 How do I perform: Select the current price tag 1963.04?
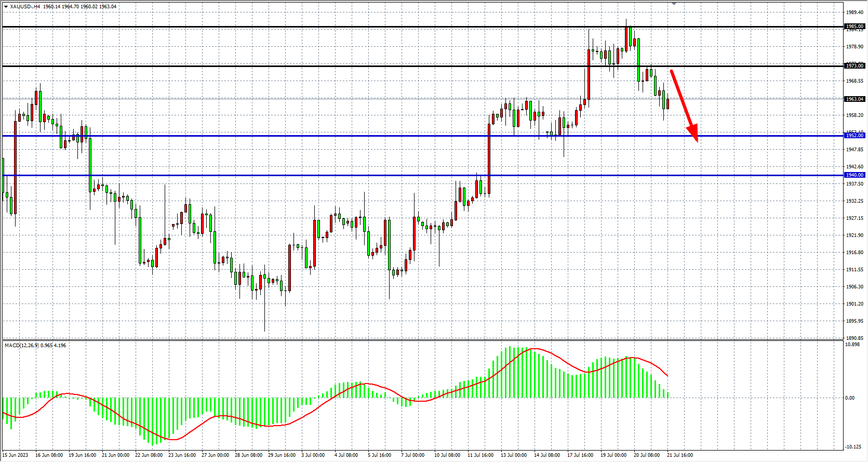pos(854,99)
